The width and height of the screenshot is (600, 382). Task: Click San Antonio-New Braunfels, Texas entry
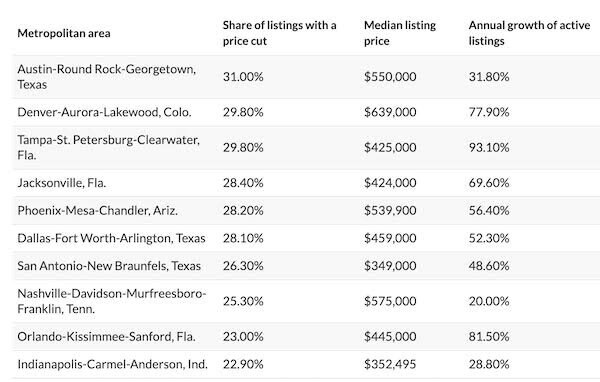tap(109, 266)
